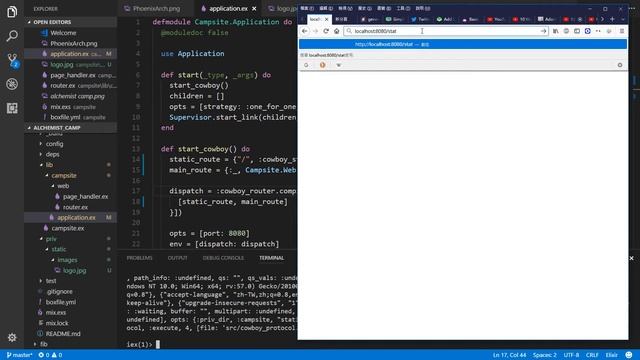Open the PROBLEMS panel tab
Image resolution: width=640 pixels, height=360 pixels.
tap(139, 258)
